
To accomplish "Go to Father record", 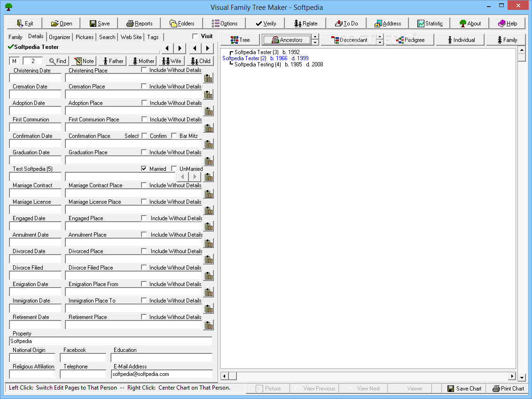I will [x=113, y=61].
